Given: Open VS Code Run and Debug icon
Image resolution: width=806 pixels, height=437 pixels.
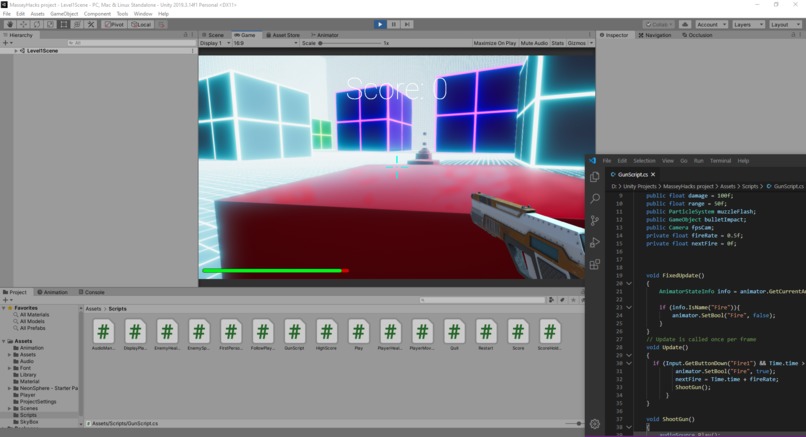Looking at the screenshot, I should (x=595, y=243).
